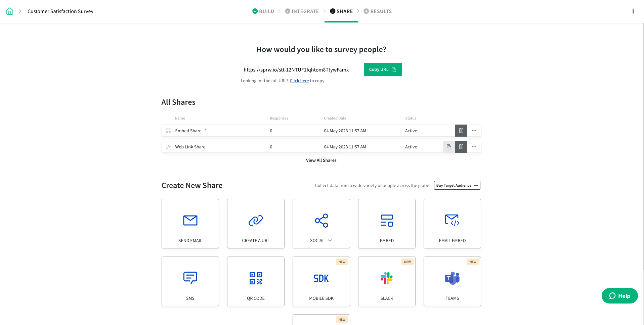Open the Results step tab
The image size is (644, 325).
click(x=378, y=11)
